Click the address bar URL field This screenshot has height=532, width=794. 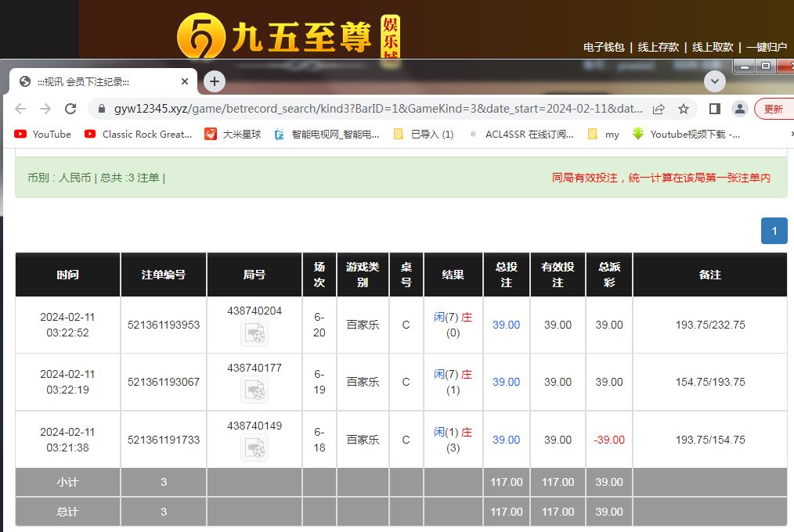coord(377,109)
